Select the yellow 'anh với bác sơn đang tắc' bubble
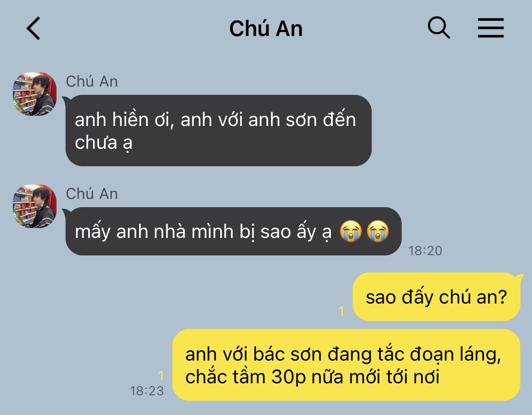Image resolution: width=532 pixels, height=415 pixels. tap(346, 365)
